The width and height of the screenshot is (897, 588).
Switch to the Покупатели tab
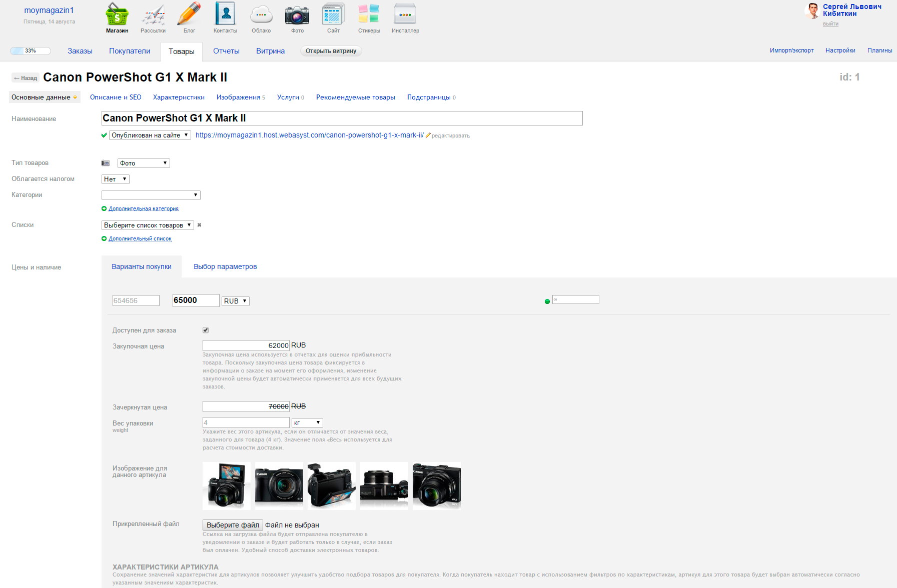pos(130,51)
